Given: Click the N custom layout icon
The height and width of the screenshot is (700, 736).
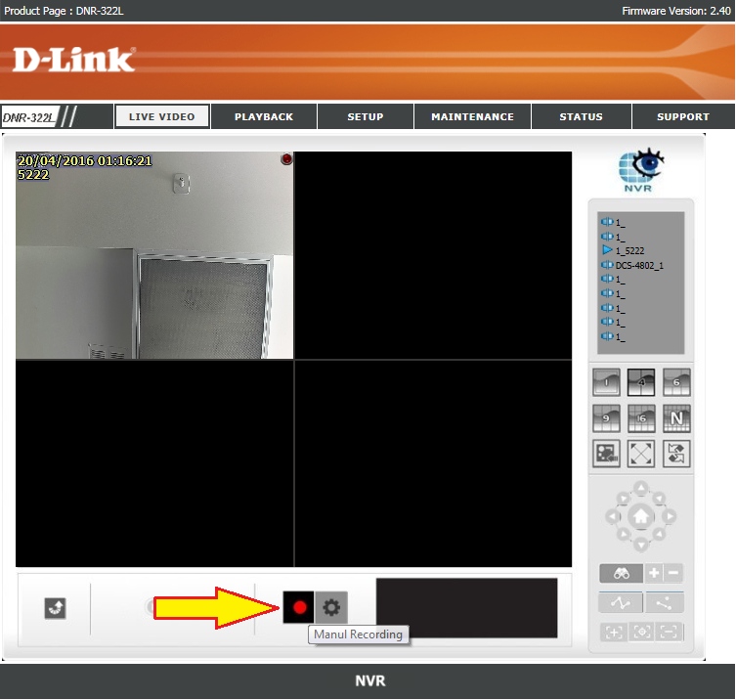Looking at the screenshot, I should click(x=676, y=418).
